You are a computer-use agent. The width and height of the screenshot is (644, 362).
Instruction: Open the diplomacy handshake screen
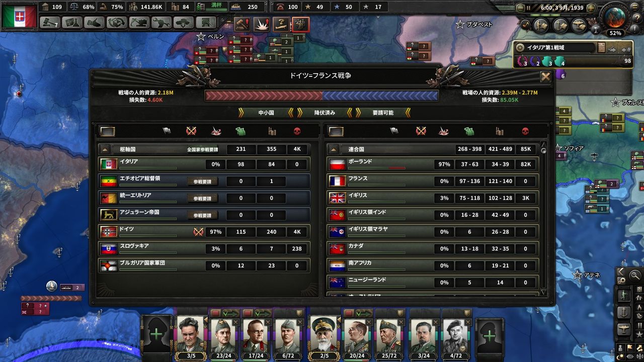click(x=94, y=23)
